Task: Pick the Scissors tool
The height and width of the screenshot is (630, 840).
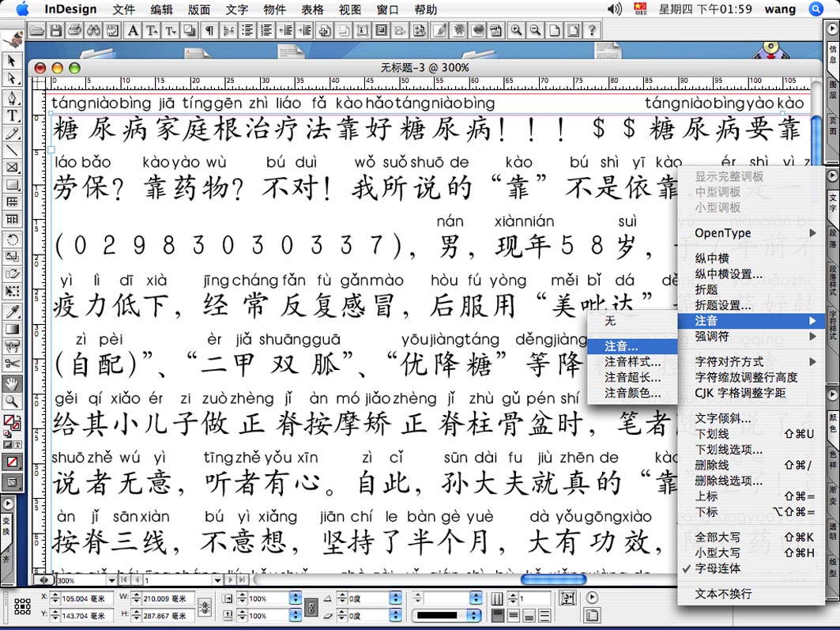Action: (12, 364)
